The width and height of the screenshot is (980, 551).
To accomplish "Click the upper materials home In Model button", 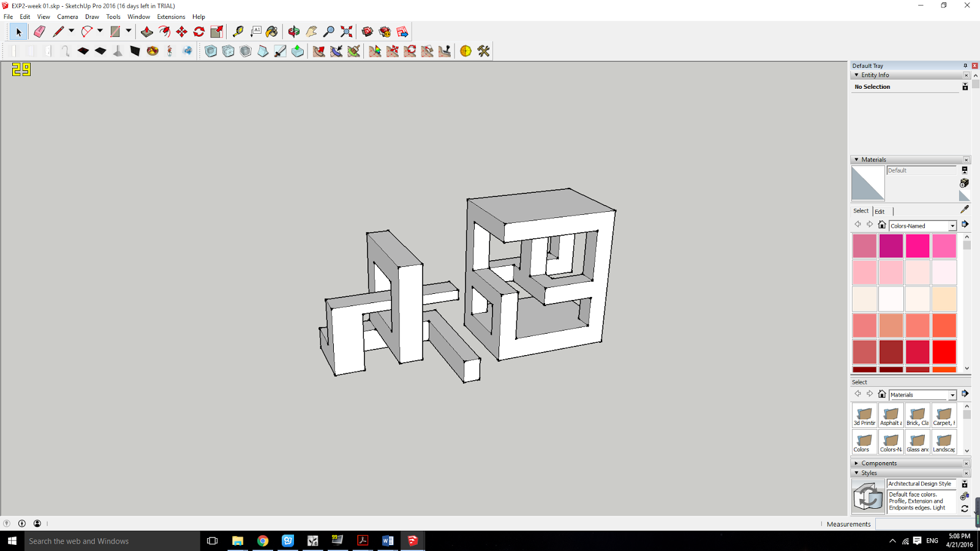I will coord(882,225).
